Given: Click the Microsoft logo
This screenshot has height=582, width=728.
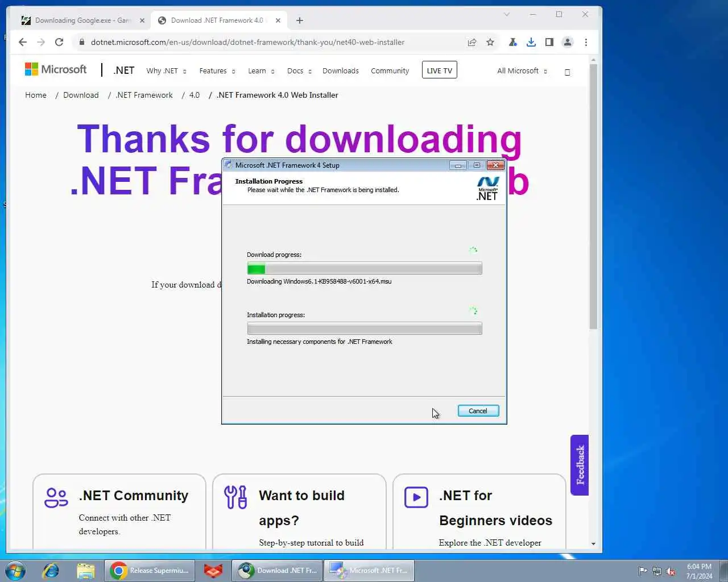Looking at the screenshot, I should (56, 69).
